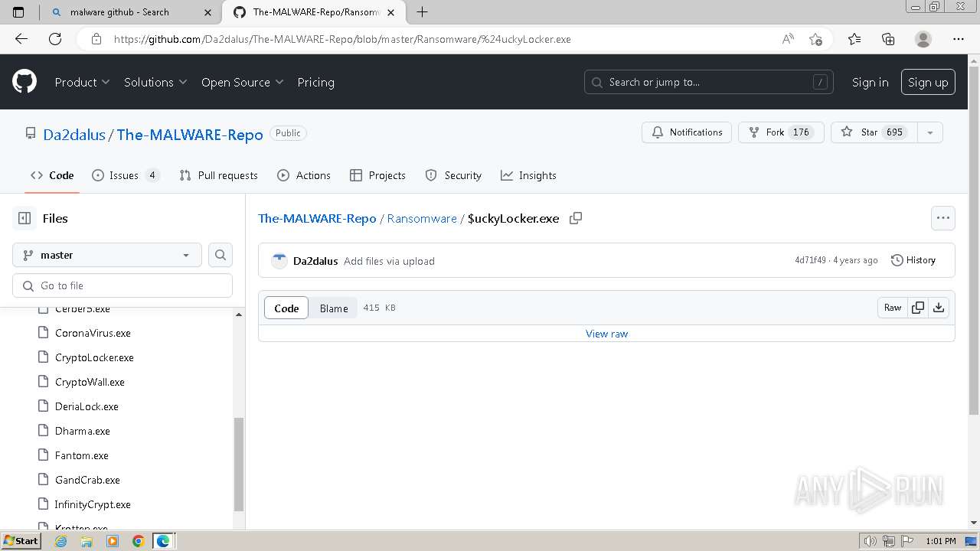The width and height of the screenshot is (980, 551).
Task: Open the Raw file view
Action: pyautogui.click(x=893, y=308)
